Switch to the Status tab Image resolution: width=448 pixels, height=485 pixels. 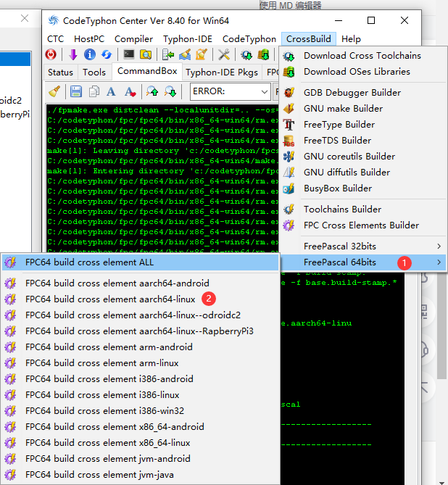60,72
